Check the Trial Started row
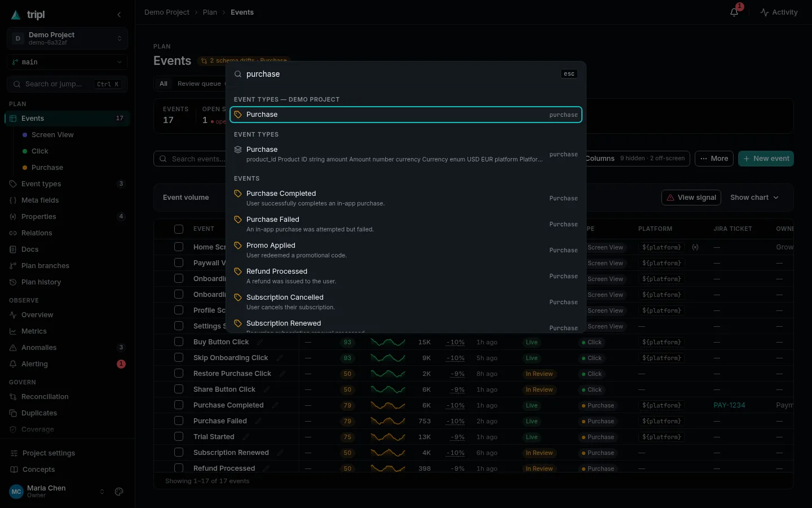This screenshot has height=508, width=812. 179,437
